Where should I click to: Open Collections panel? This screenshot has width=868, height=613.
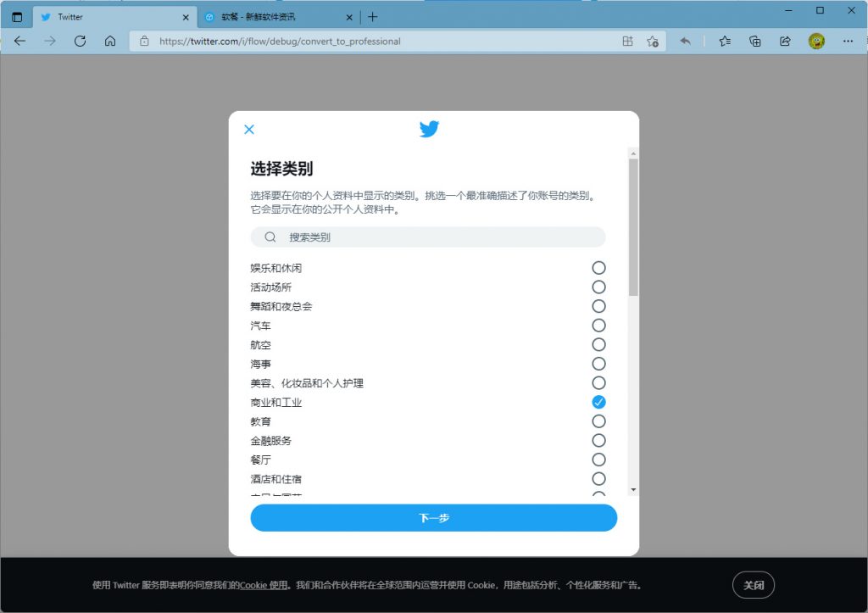[x=755, y=41]
